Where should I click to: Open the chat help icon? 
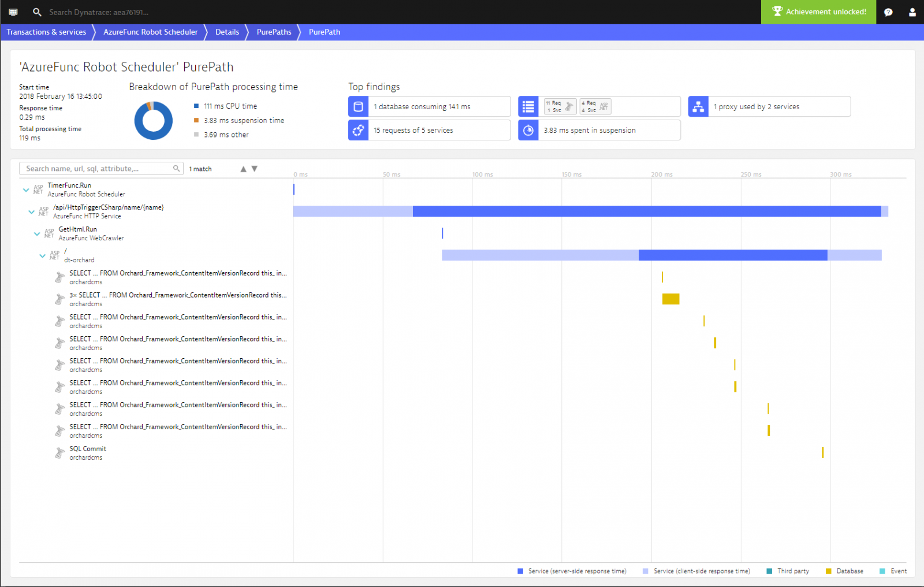click(888, 12)
